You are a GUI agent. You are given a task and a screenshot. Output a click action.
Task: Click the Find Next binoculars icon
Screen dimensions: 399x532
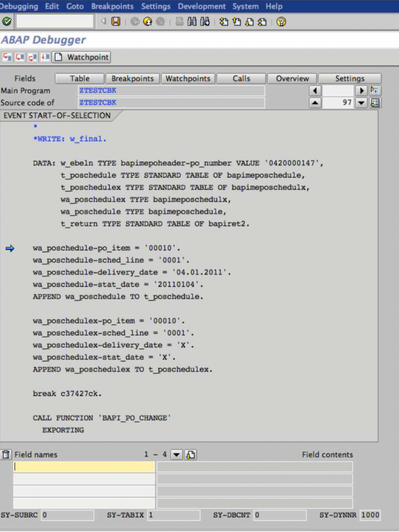[x=205, y=22]
